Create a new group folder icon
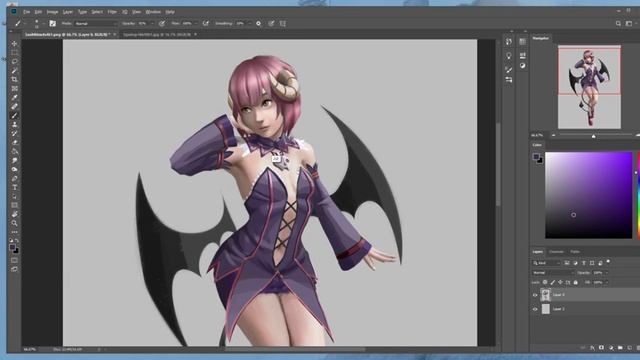Viewport: 640px width, 360px height. point(620,348)
